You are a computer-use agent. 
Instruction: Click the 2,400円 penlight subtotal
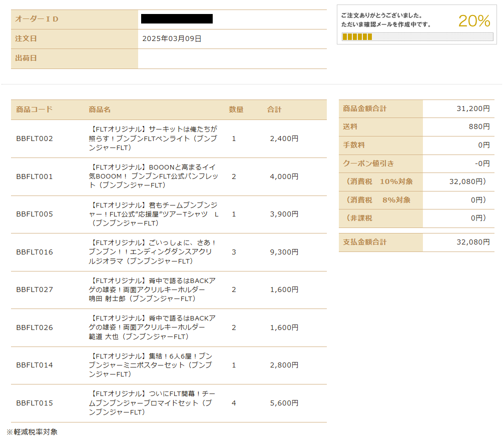click(x=284, y=138)
